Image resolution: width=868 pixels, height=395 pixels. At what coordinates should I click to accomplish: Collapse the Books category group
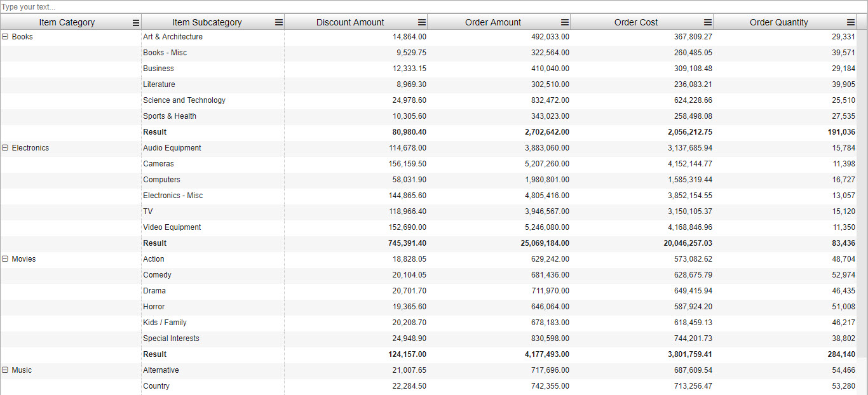click(5, 37)
